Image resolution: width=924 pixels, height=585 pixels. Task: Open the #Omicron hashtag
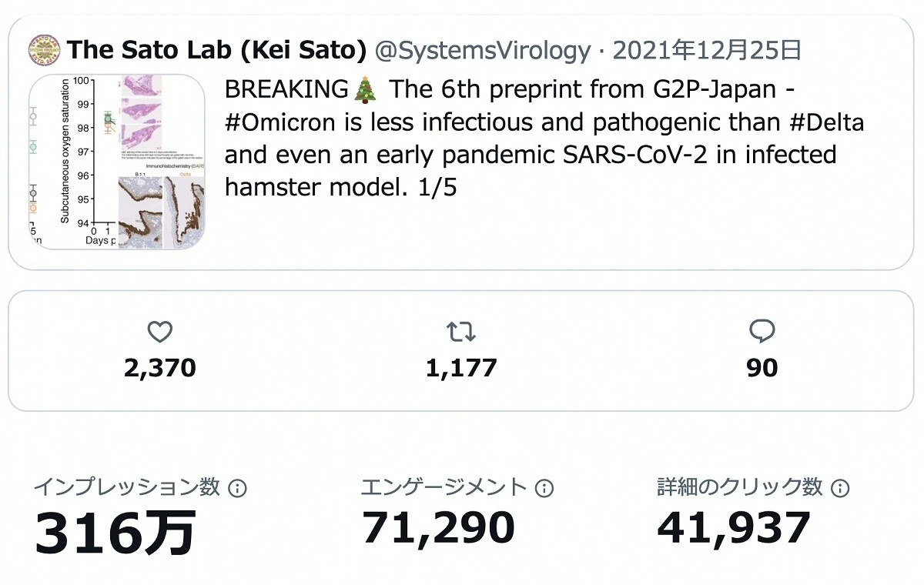[x=280, y=122]
